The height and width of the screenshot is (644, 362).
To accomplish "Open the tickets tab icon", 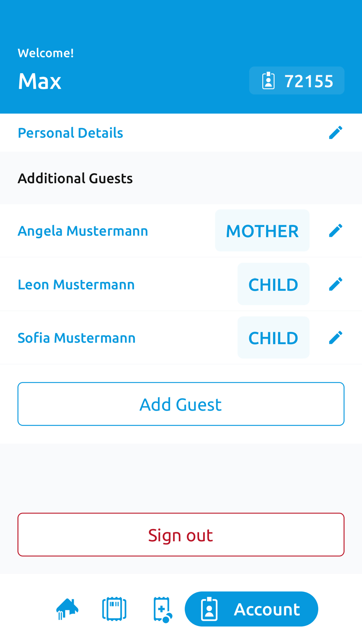I will click(x=114, y=609).
